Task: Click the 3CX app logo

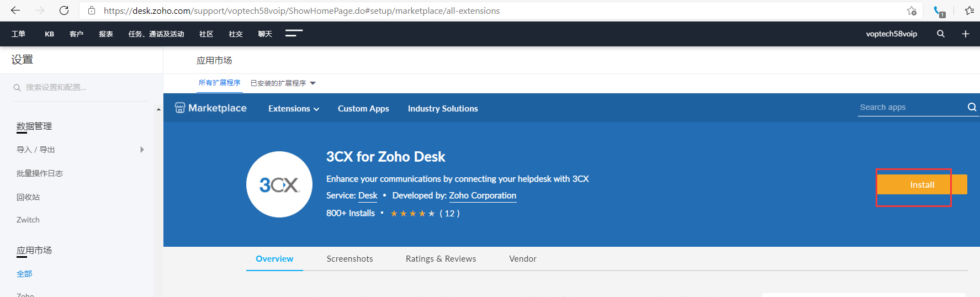Action: coord(279,184)
